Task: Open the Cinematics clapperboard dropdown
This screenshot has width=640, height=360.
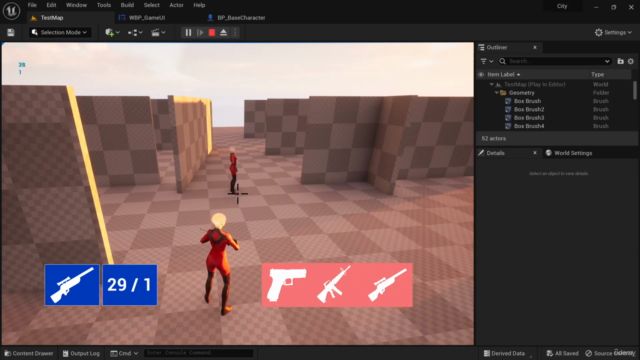Action: pyautogui.click(x=158, y=33)
